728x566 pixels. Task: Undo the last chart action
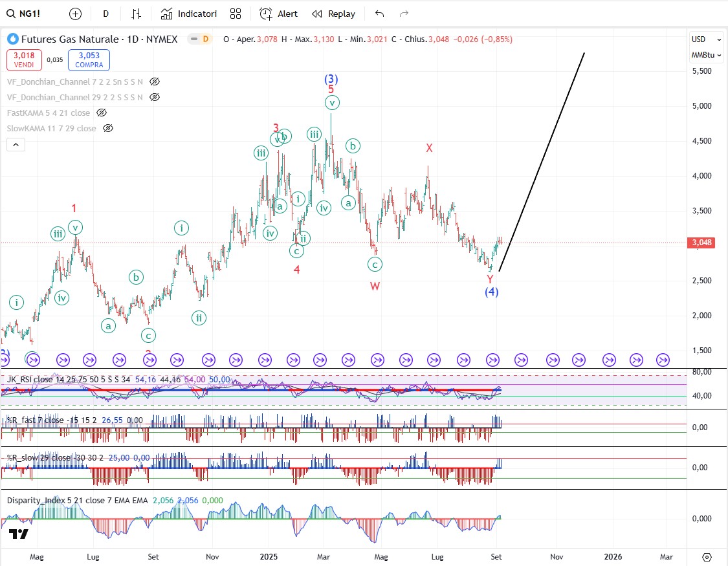(379, 14)
